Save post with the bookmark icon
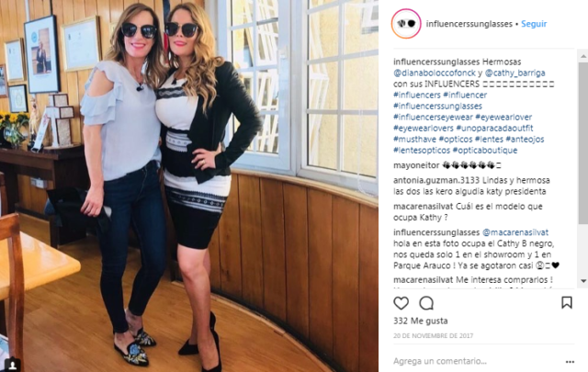Screen dimensions: 588x372 567,302
